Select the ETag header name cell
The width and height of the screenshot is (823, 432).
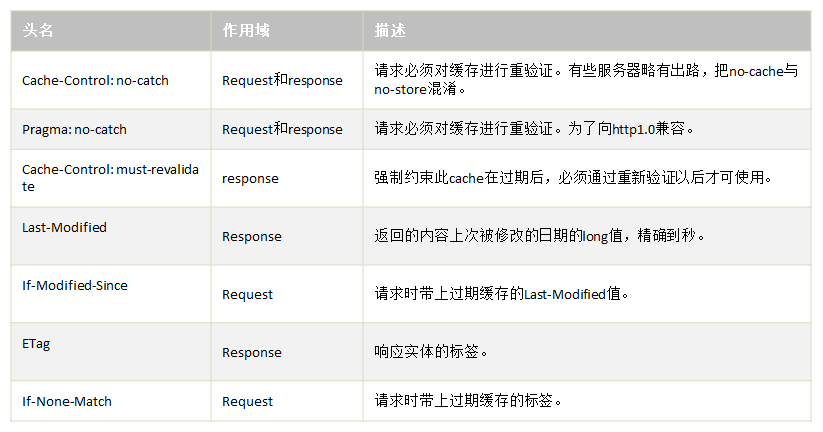pos(111,352)
